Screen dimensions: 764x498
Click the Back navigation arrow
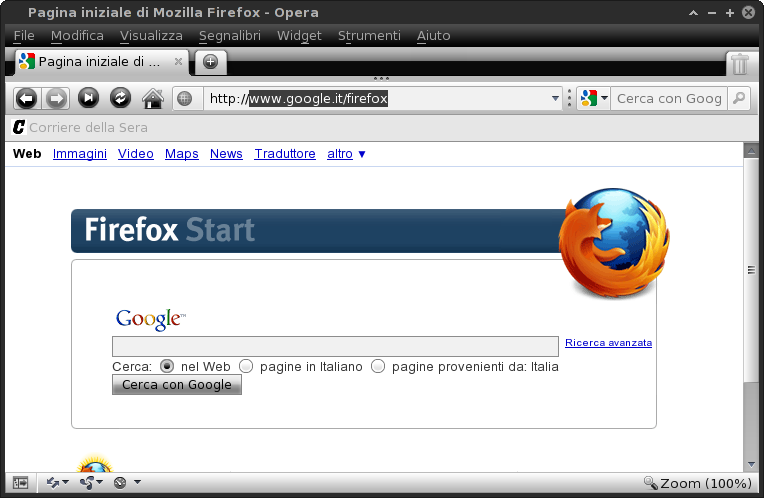point(27,98)
